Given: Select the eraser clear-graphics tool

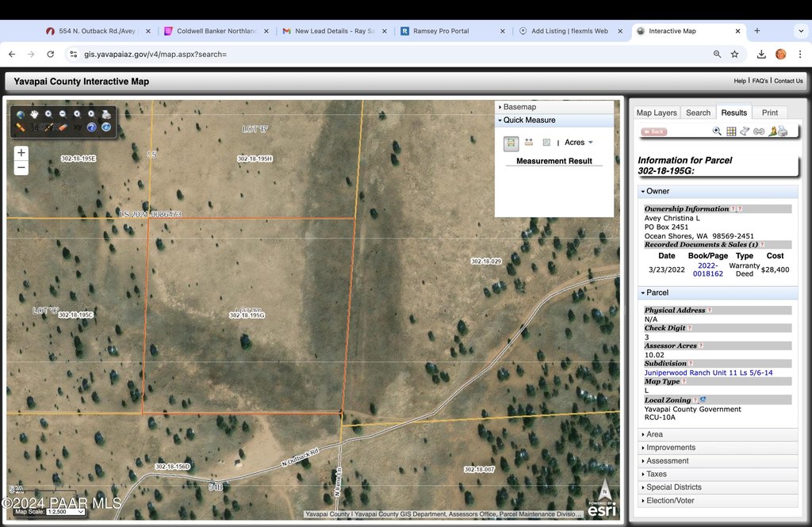Looking at the screenshot, I should pyautogui.click(x=63, y=127).
